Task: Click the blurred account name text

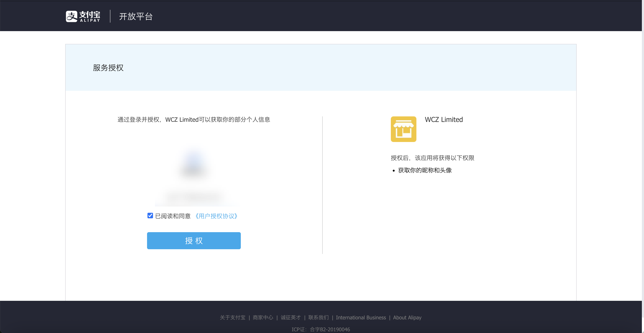Action: coord(194,197)
